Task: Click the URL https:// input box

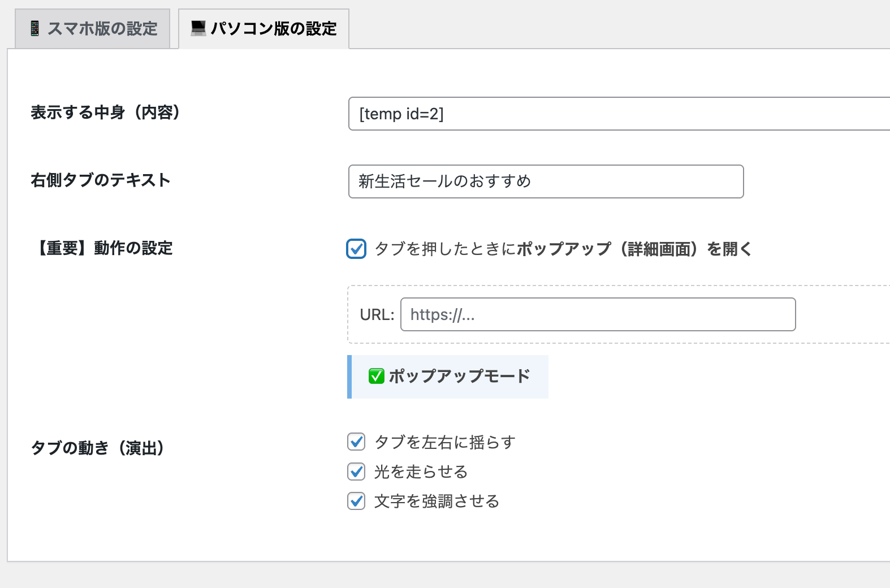Action: [x=598, y=314]
